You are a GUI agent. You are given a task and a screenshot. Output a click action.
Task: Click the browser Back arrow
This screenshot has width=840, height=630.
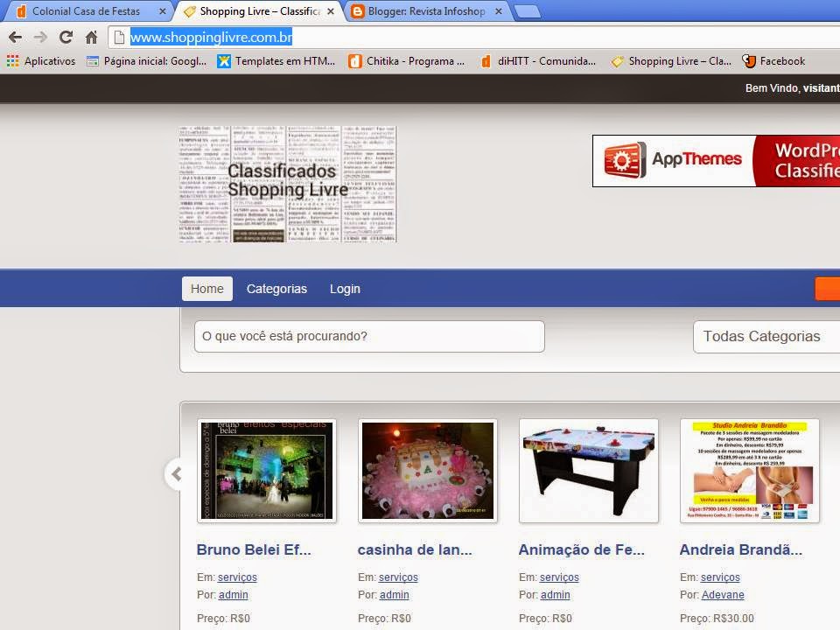(x=16, y=37)
